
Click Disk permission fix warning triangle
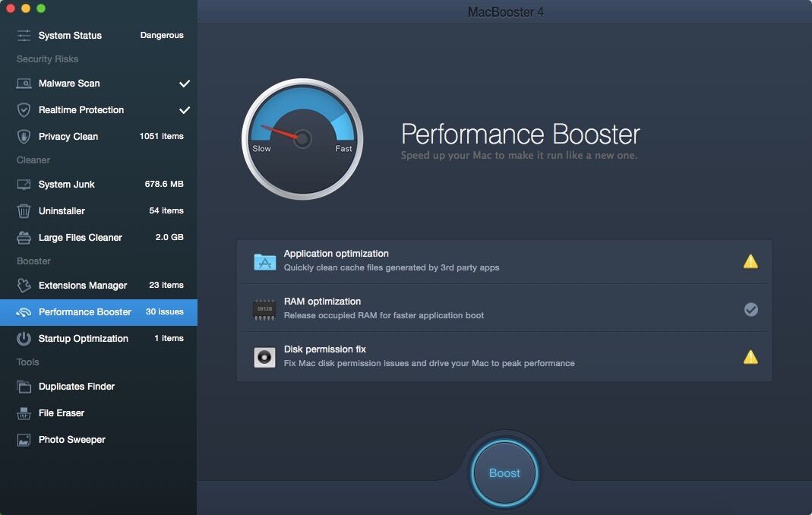pyautogui.click(x=750, y=358)
